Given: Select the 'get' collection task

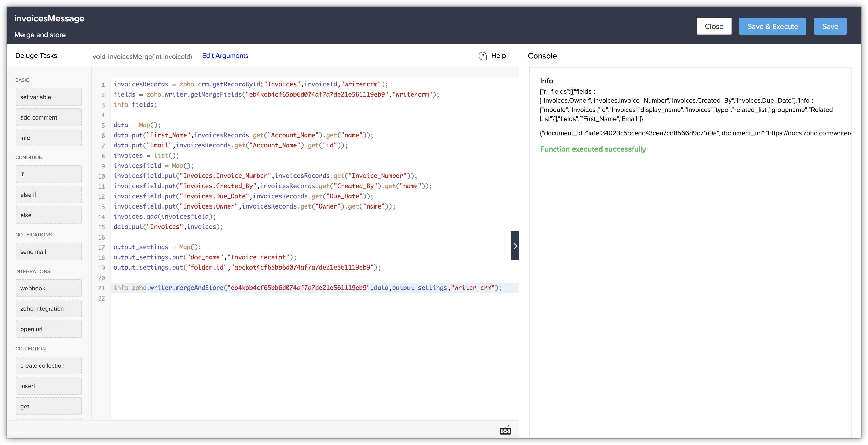Looking at the screenshot, I should (x=49, y=406).
